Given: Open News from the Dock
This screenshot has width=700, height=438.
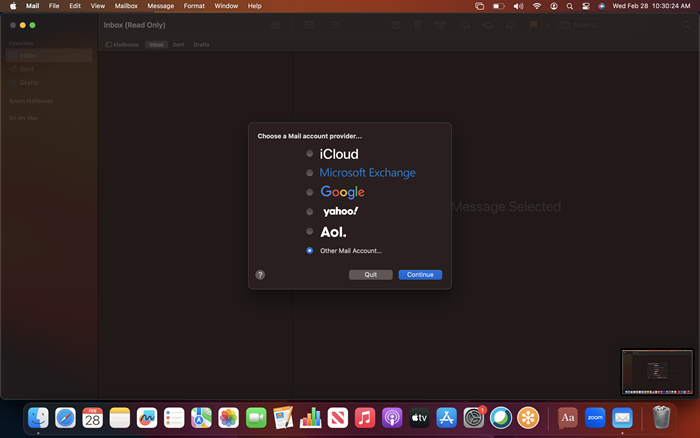Looking at the screenshot, I should pyautogui.click(x=338, y=418).
